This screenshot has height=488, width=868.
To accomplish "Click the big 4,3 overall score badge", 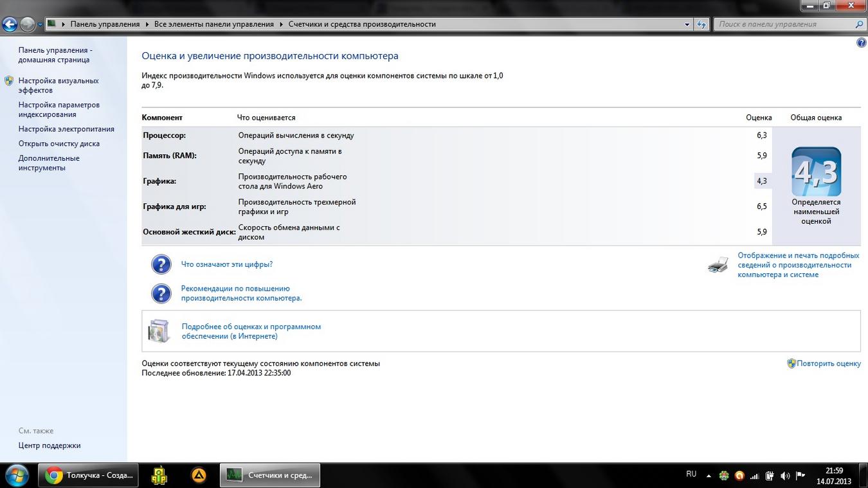I will pyautogui.click(x=817, y=172).
